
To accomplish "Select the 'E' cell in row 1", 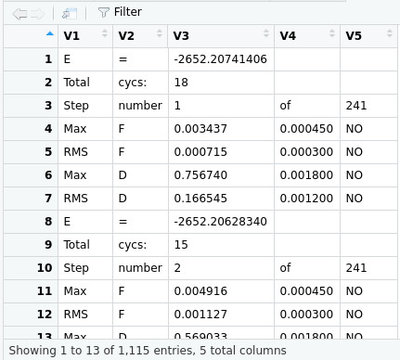I will [85, 59].
